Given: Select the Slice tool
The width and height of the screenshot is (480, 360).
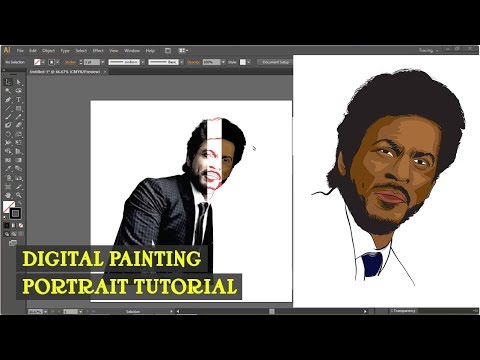Looking at the screenshot, I should pos(19,186).
